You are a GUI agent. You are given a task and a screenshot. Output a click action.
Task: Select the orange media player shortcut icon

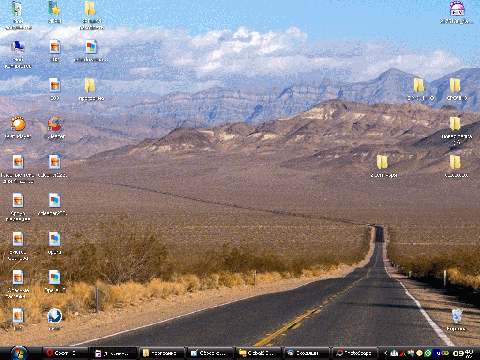[x=18, y=127]
